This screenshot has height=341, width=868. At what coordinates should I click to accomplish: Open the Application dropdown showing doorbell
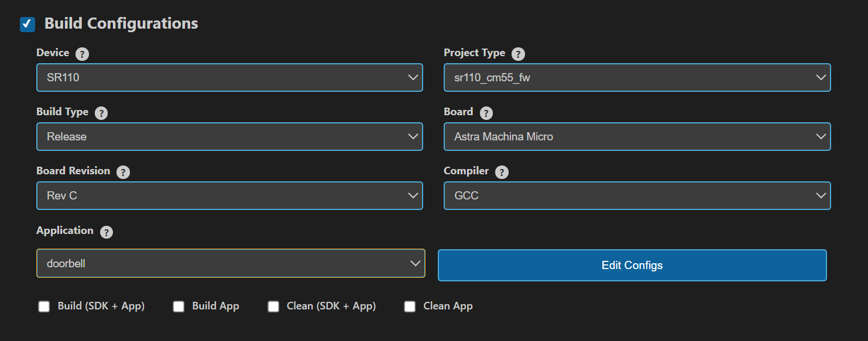click(229, 263)
